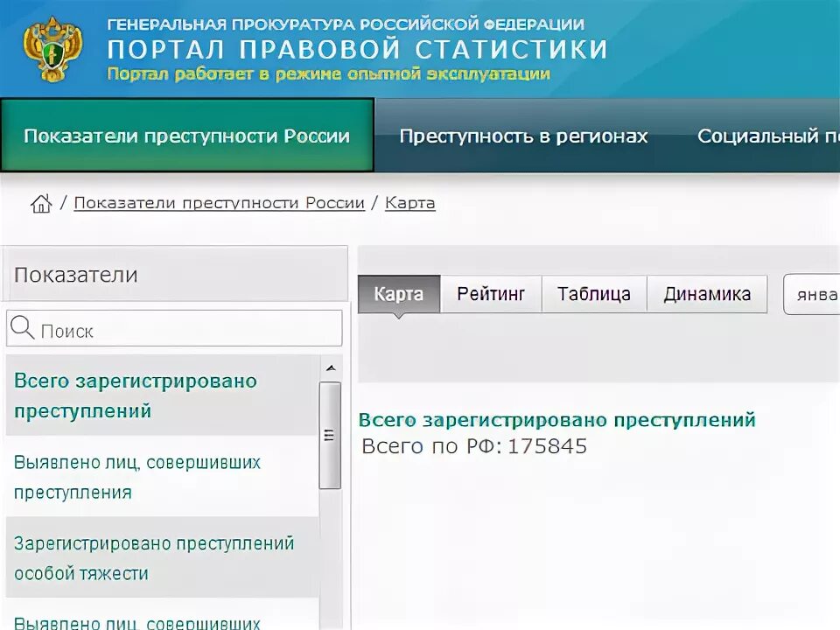
Task: Follow the 'Карта' breadcrumb link
Action: (409, 203)
